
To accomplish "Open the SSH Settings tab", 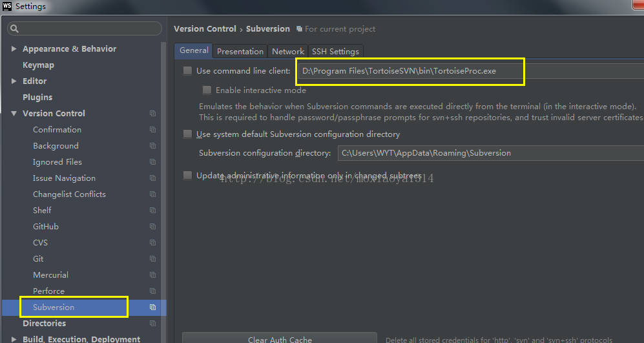I will coord(335,51).
